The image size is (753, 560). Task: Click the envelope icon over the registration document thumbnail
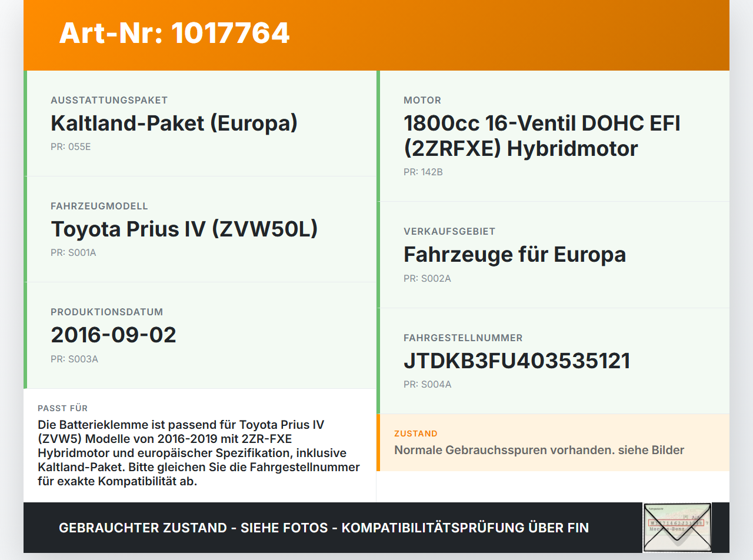click(x=677, y=528)
